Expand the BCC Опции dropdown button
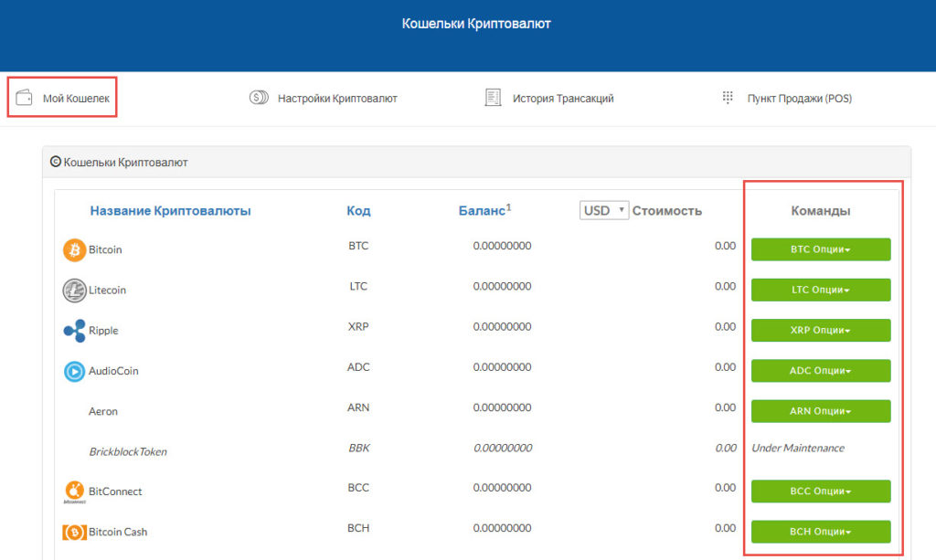 click(821, 491)
